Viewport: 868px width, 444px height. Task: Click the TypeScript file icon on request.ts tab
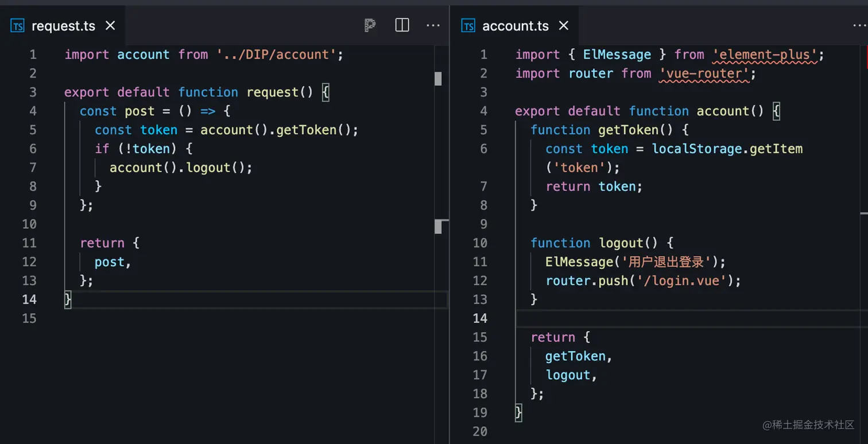[x=18, y=26]
